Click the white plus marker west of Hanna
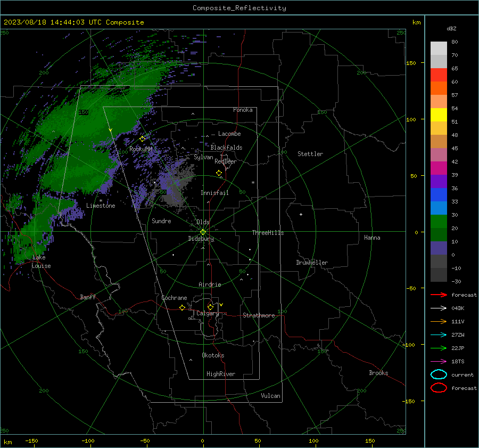 click(301, 214)
